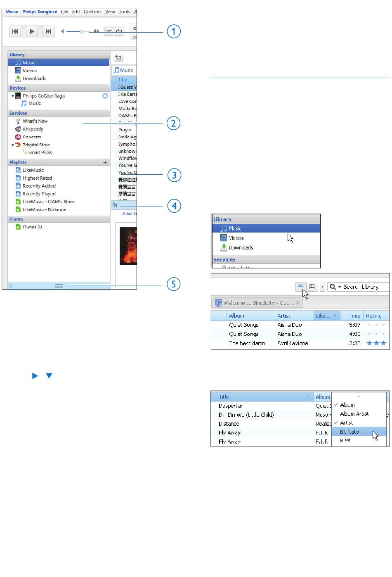Open the View menu
Viewport: 392px width, 577px height.
[110, 12]
